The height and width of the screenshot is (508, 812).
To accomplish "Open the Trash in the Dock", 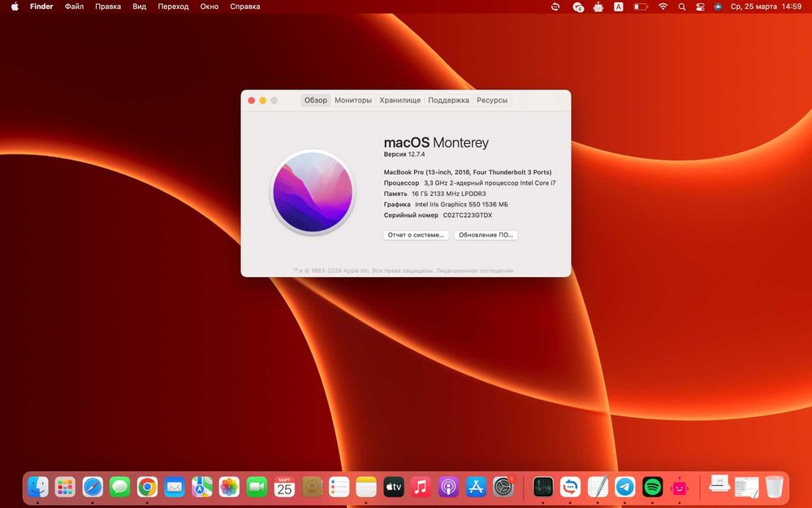I will pyautogui.click(x=774, y=487).
